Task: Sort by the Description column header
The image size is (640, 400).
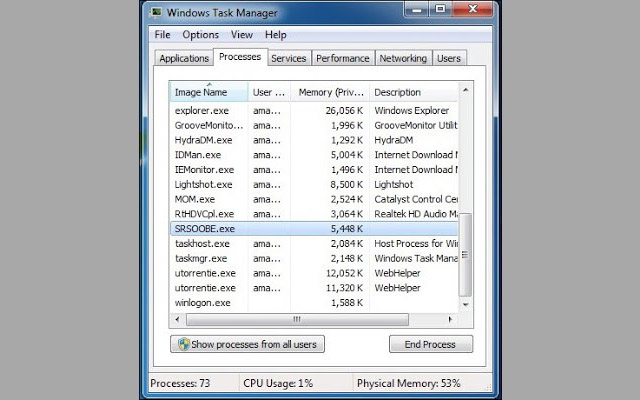Action: pos(411,93)
